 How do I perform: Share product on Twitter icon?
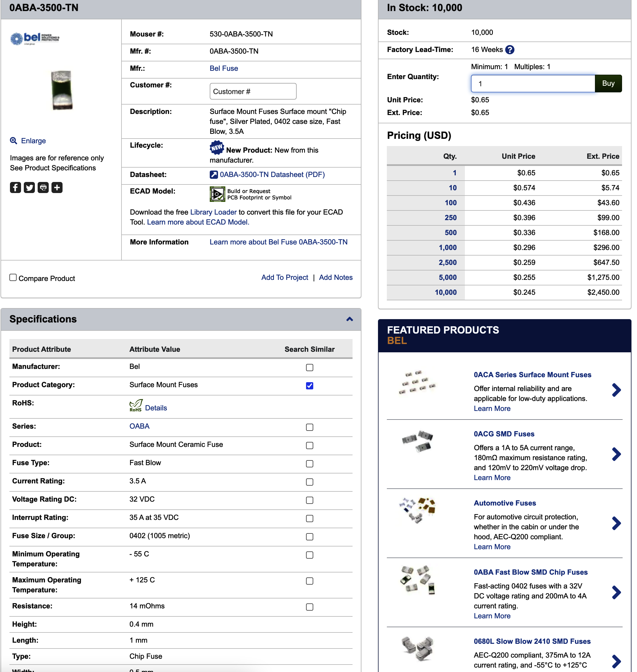29,187
